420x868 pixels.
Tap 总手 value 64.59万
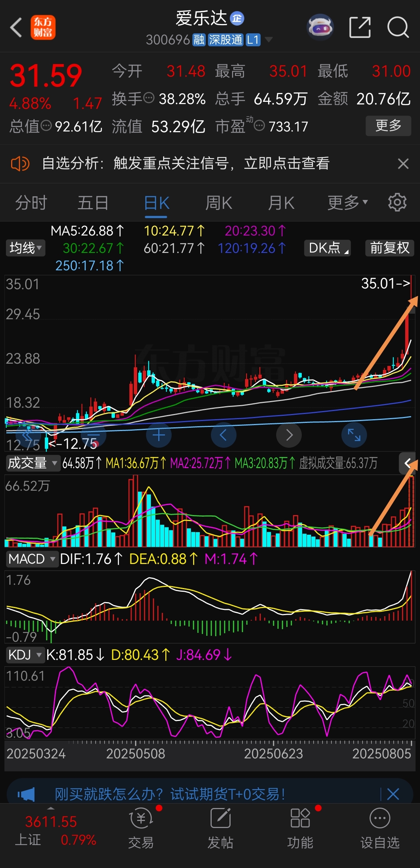click(281, 99)
